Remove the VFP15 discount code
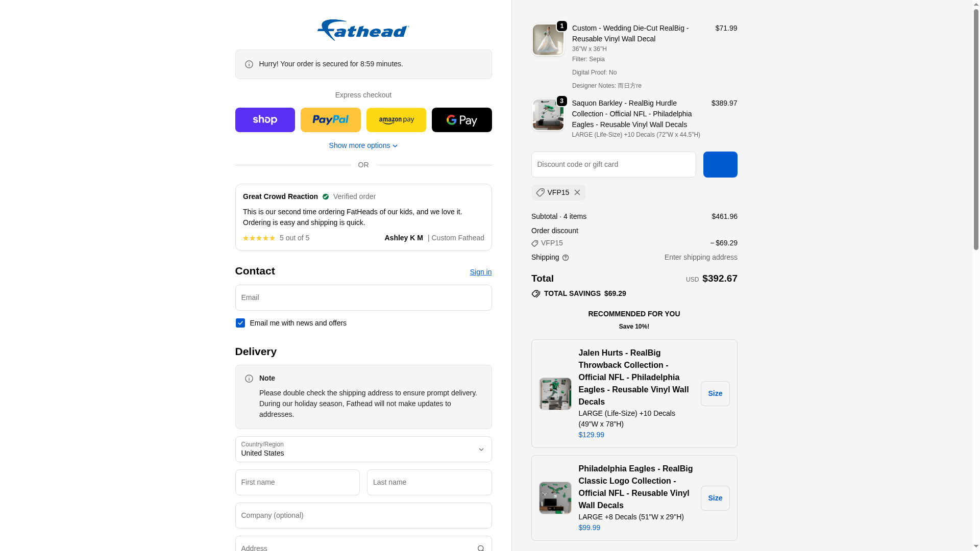Viewport: 980px width, 551px height. 577,192
